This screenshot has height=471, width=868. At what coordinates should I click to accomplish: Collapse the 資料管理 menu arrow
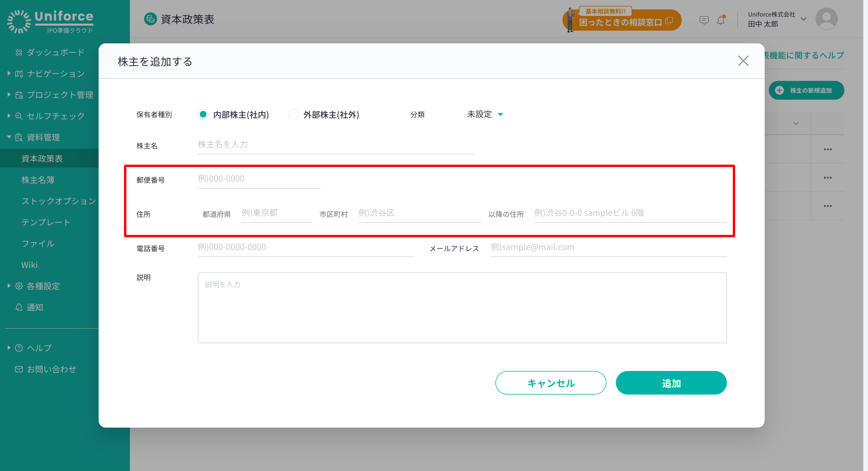(9, 137)
